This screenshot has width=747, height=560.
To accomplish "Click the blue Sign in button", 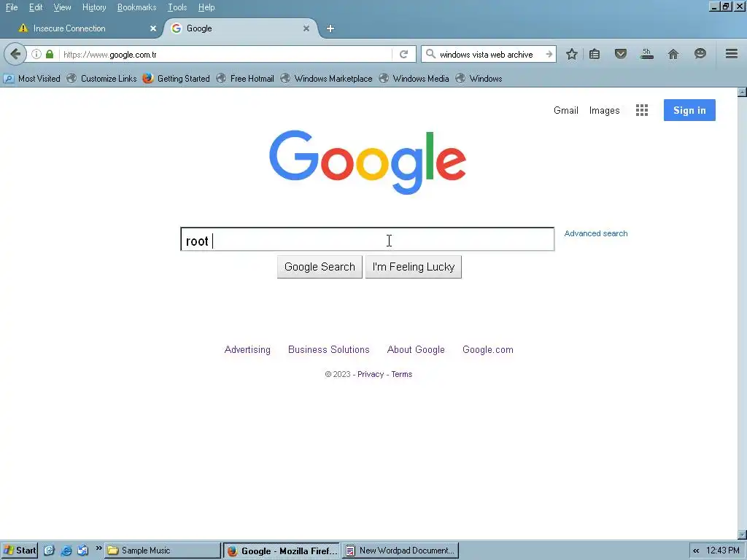I will coord(689,110).
